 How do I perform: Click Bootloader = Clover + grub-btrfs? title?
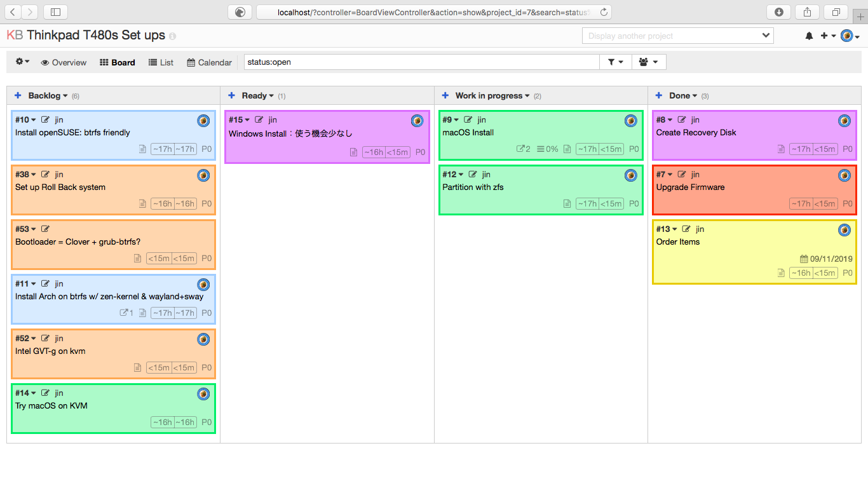coord(78,241)
